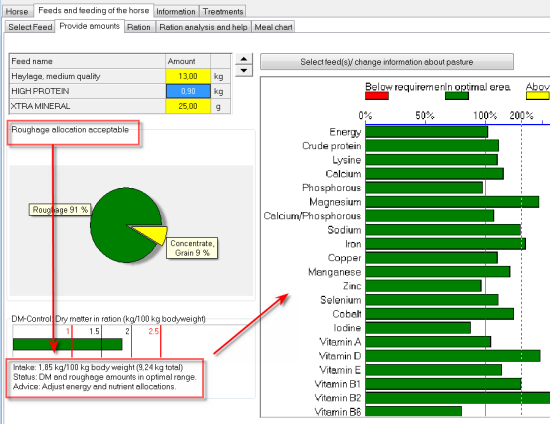Click the down arrow beside feed table

point(244,70)
